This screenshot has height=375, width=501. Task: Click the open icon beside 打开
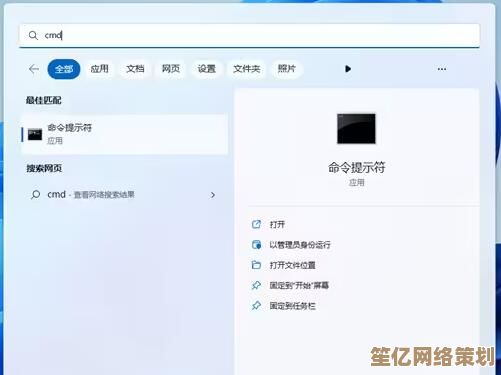(256, 224)
